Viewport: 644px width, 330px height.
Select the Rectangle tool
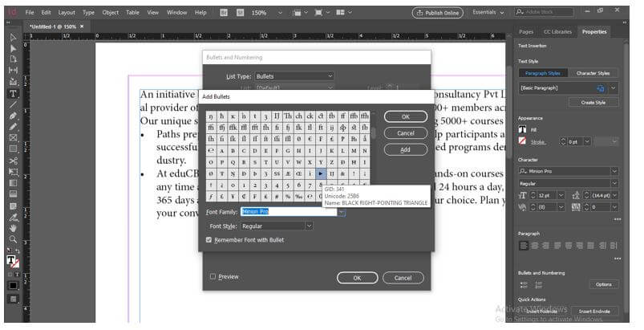tap(13, 149)
